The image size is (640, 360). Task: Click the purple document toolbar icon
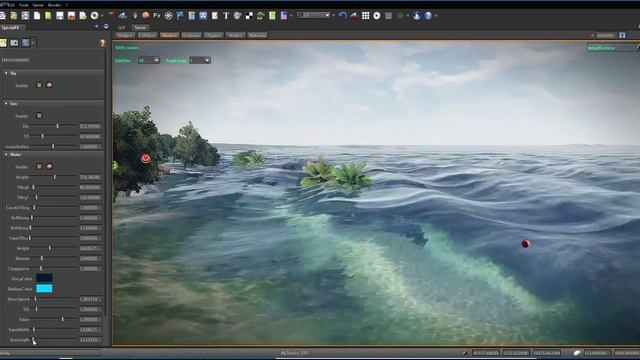coord(284,16)
